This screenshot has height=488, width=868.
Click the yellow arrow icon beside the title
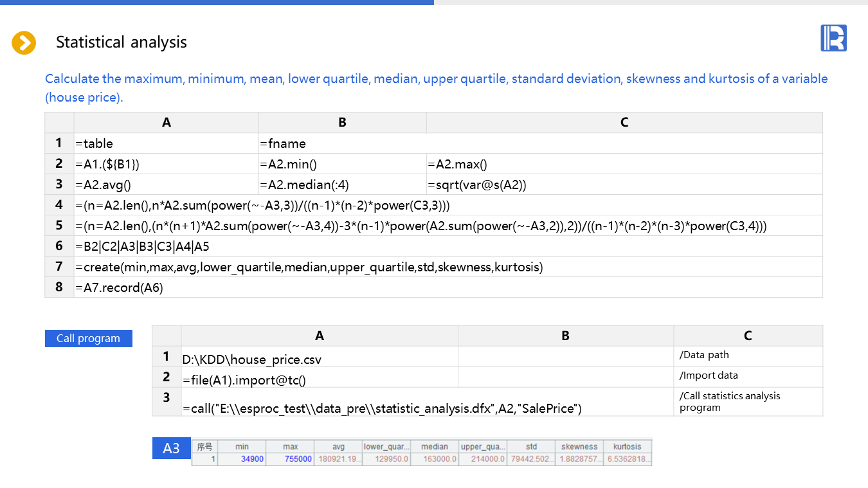[24, 43]
